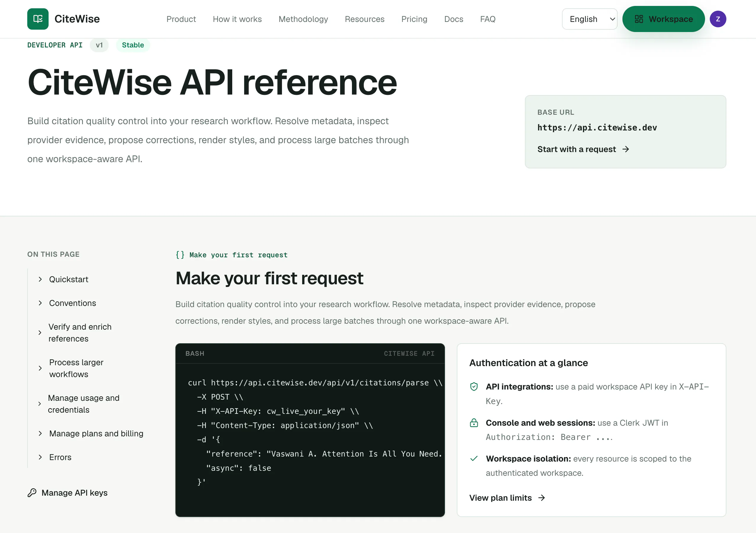Image resolution: width=756 pixels, height=533 pixels.
Task: Click the shield icon next to API integrations
Action: tap(474, 387)
